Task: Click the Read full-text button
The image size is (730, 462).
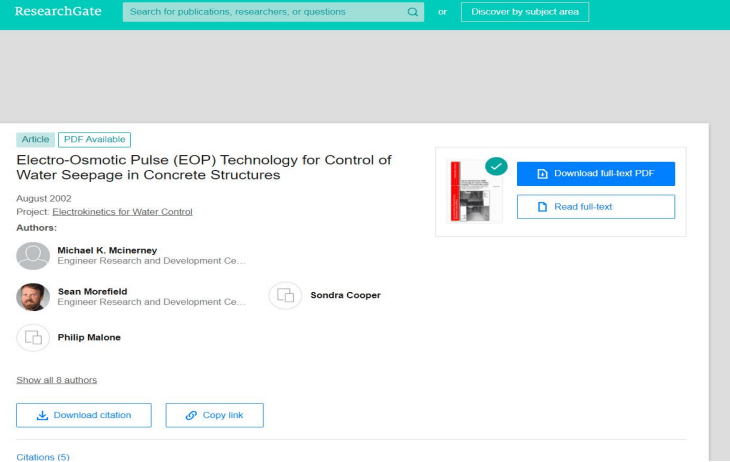Action: click(596, 207)
